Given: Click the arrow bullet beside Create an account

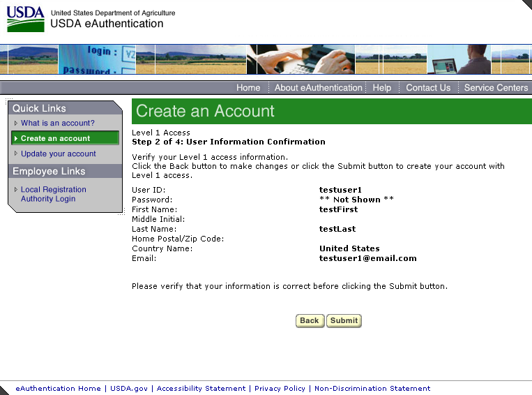Looking at the screenshot, I should coord(16,138).
